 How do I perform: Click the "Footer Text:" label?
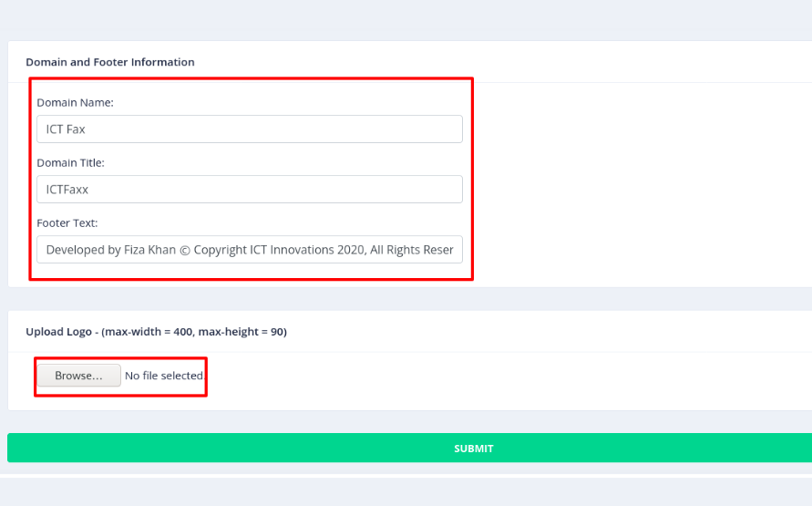(x=67, y=223)
